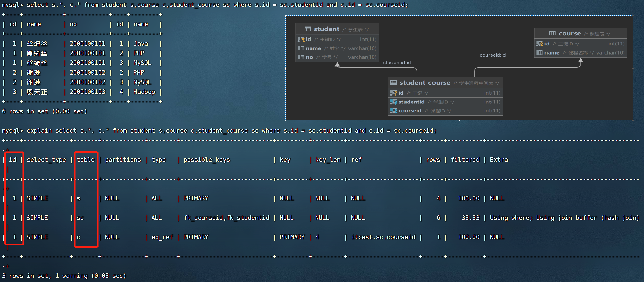The height and width of the screenshot is (282, 644).
Task: Click the select_type column header
Action: [x=46, y=160]
